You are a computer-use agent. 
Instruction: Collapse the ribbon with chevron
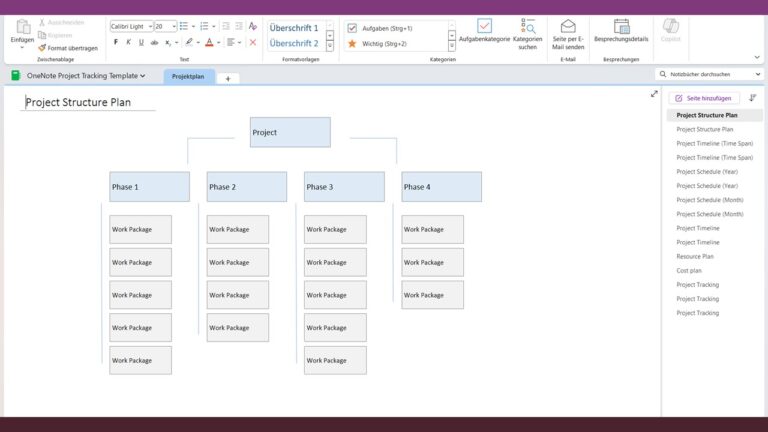point(757,57)
